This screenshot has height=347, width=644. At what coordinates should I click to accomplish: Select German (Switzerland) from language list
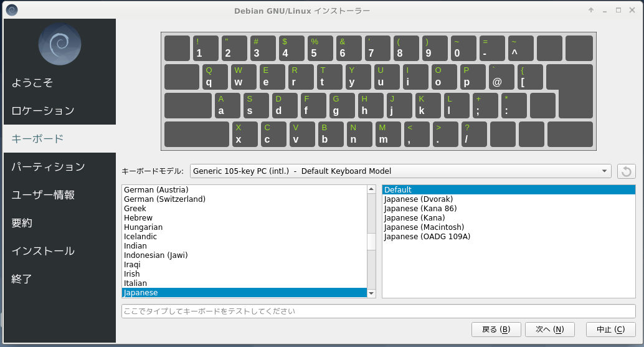164,199
